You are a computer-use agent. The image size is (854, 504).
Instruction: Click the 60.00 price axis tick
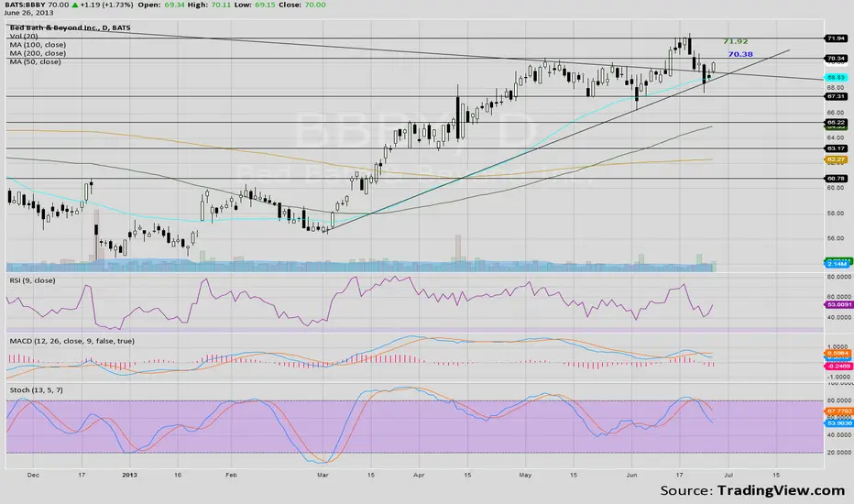(x=836, y=188)
